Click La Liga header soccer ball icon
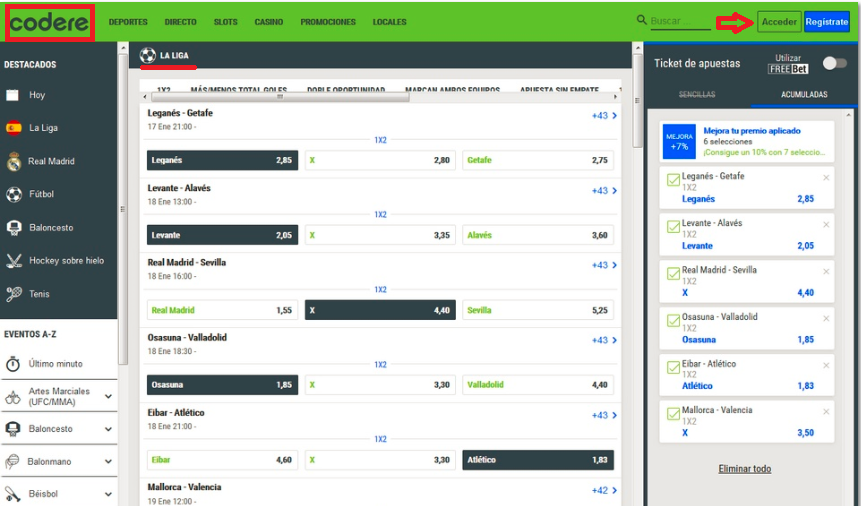The image size is (861, 506). 148,55
